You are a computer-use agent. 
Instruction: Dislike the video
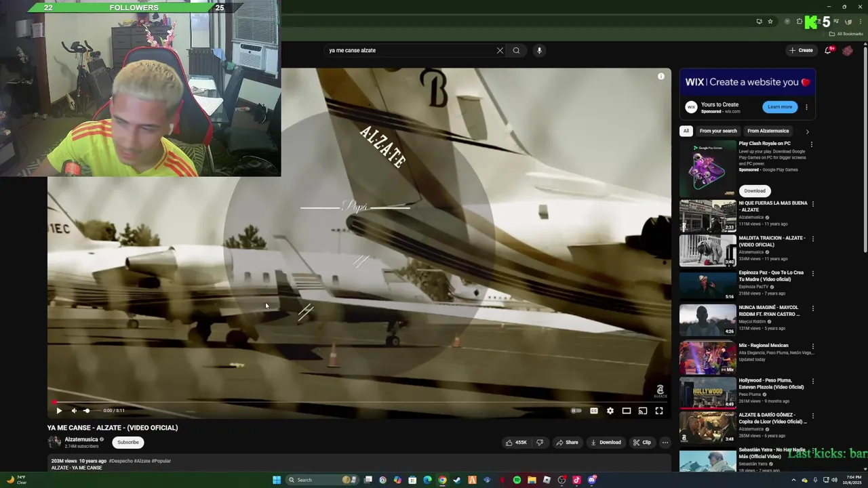[540, 443]
